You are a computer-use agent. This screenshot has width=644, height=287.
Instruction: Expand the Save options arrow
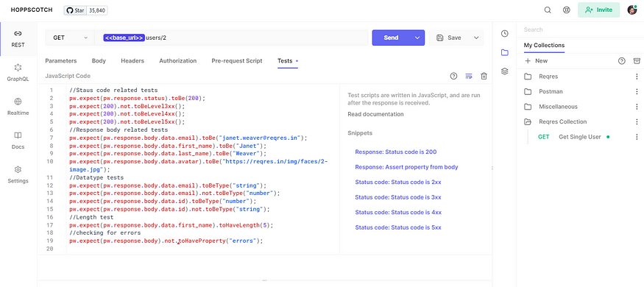pos(476,38)
